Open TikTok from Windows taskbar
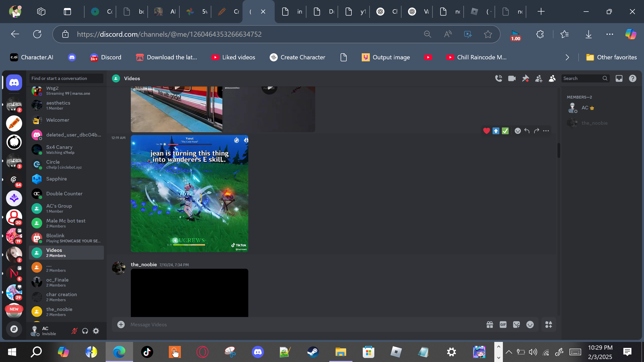Viewport: 644px width, 362px height. pos(147,352)
